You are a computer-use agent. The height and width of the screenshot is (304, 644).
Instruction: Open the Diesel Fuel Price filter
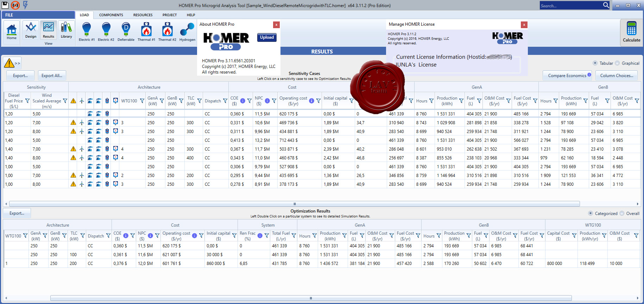pyautogui.click(x=27, y=101)
